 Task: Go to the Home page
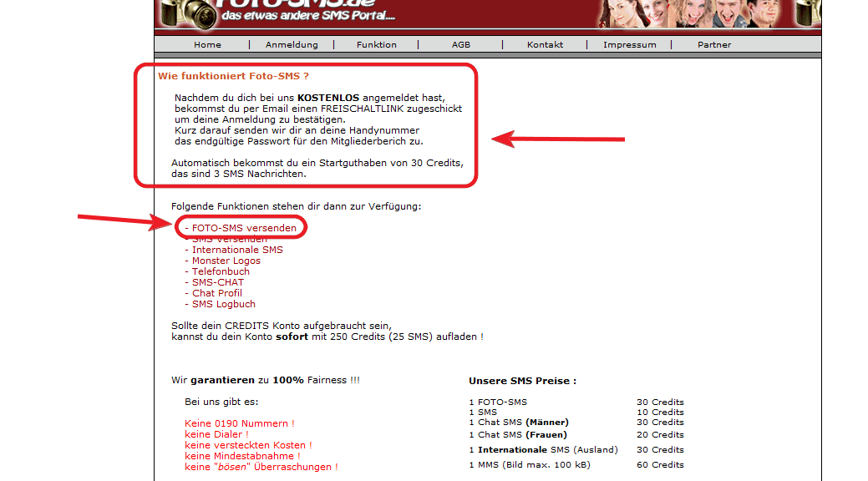207,45
